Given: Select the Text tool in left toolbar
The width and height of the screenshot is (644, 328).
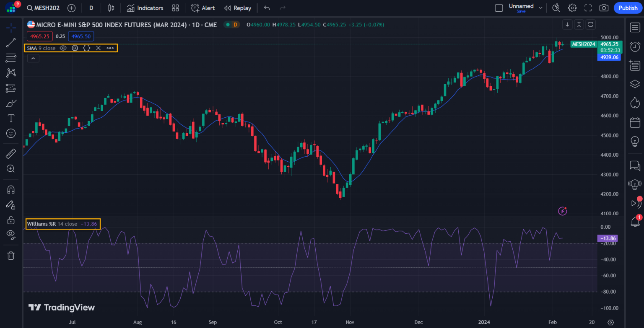Looking at the screenshot, I should pyautogui.click(x=11, y=118).
